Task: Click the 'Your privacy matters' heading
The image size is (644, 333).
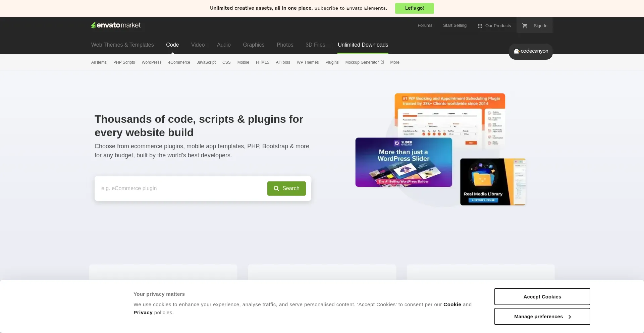Action: tap(159, 294)
